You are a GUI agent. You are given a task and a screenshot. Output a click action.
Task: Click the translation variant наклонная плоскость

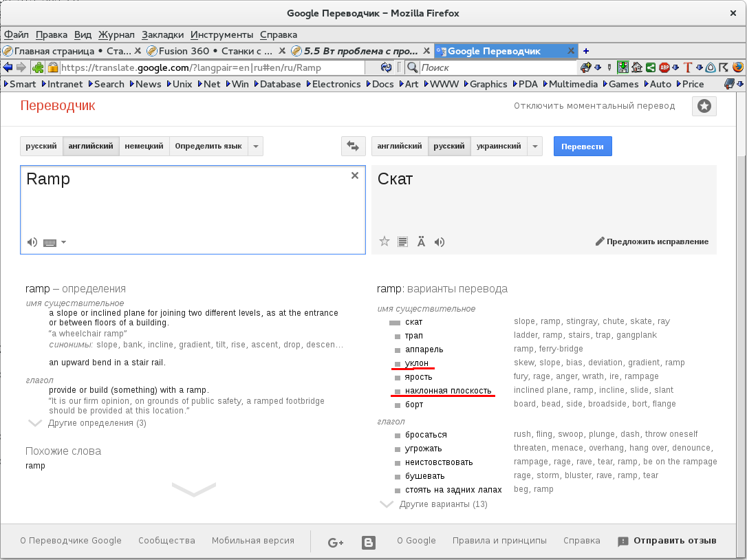point(448,391)
